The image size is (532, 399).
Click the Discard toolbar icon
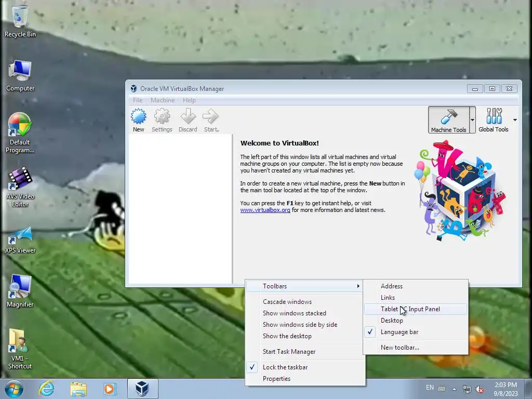coord(188,120)
